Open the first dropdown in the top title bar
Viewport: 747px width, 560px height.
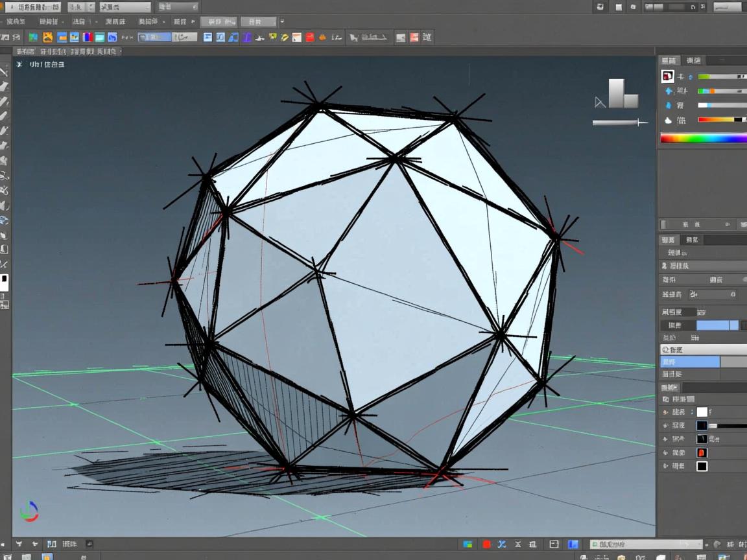[x=33, y=7]
